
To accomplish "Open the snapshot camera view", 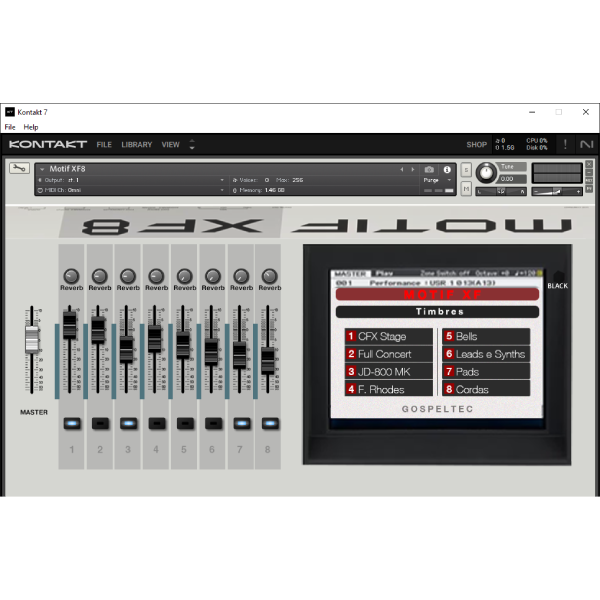I will point(429,170).
